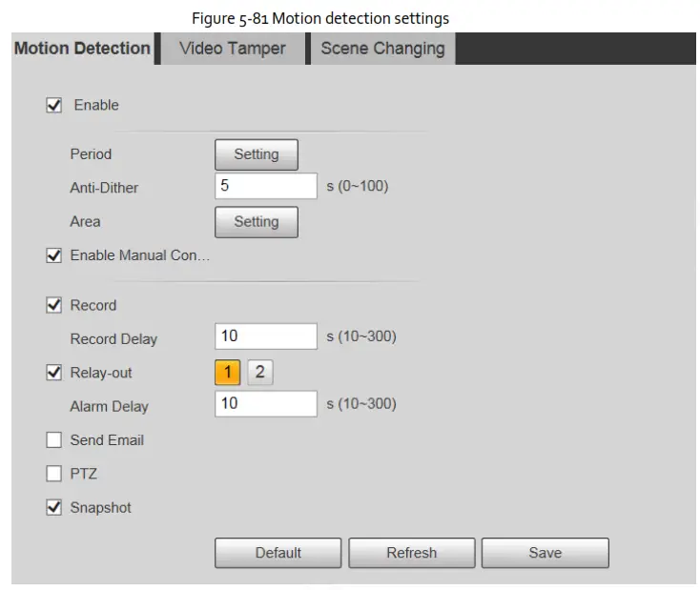
Task: Uncheck Enable Manual Control checkbox
Action: (x=54, y=255)
